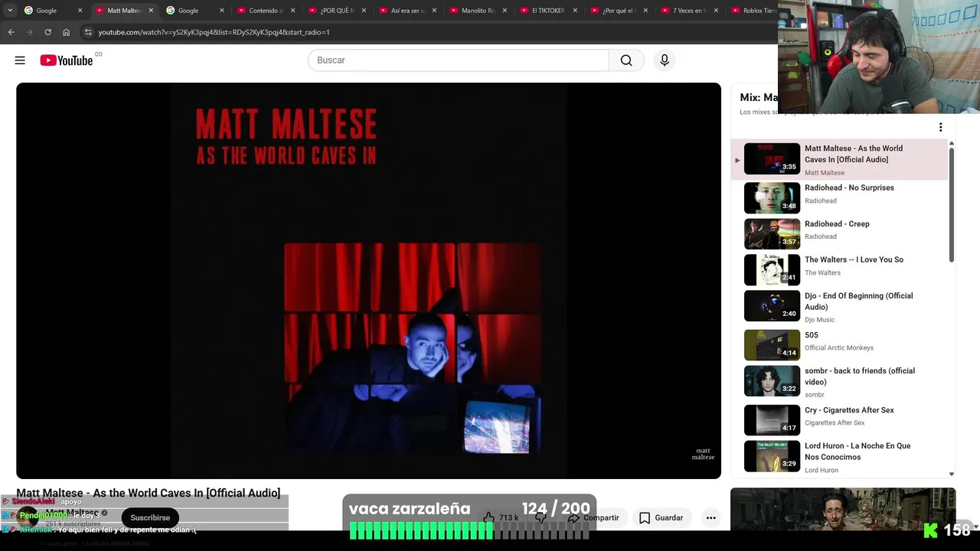
Task: View site information icon in address bar
Action: point(88,32)
